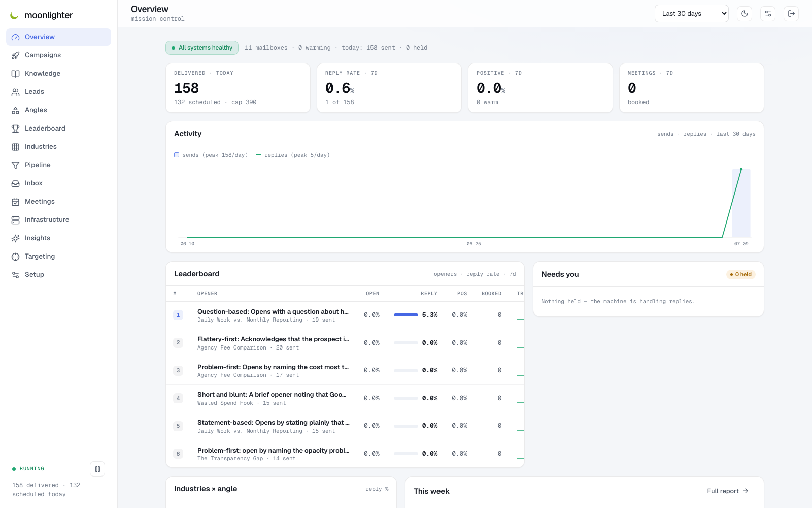
Task: Toggle the replies series legend
Action: 293,155
